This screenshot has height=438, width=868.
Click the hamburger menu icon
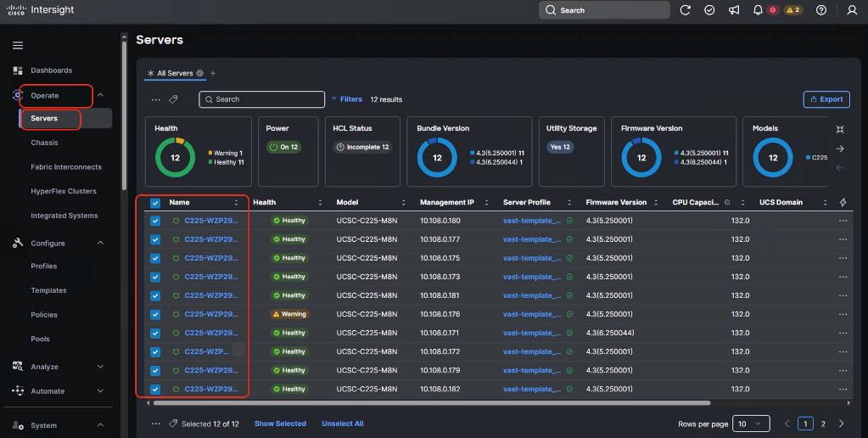[x=18, y=45]
